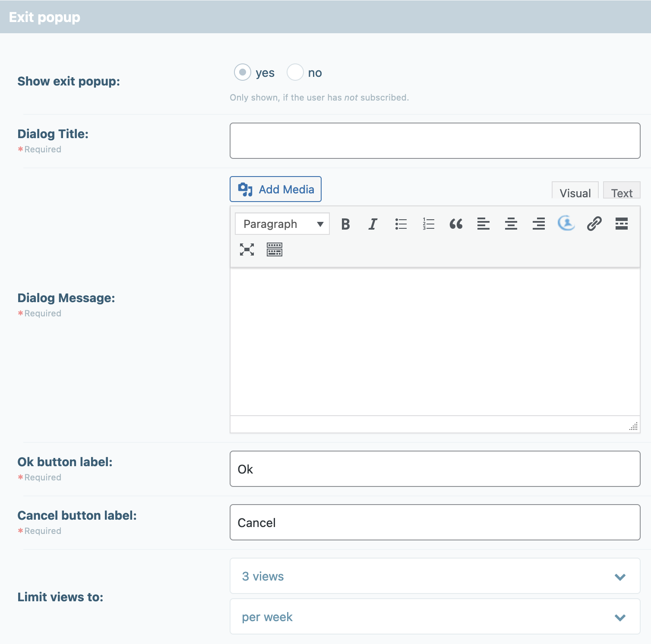Align text right
Viewport: 651px width, 644px height.
coord(539,224)
